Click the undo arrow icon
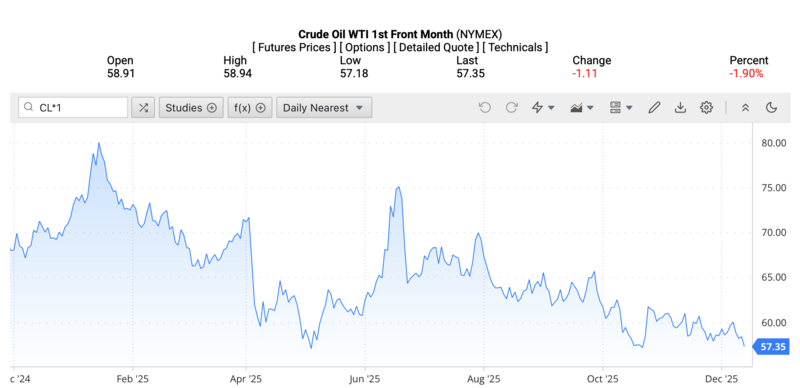This screenshot has height=388, width=800. (x=485, y=108)
